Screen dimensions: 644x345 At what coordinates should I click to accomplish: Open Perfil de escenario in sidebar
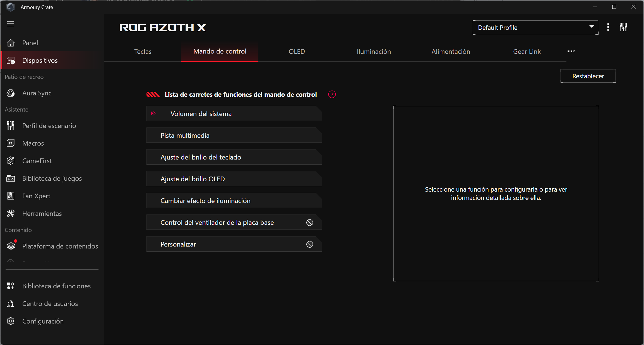click(x=52, y=126)
